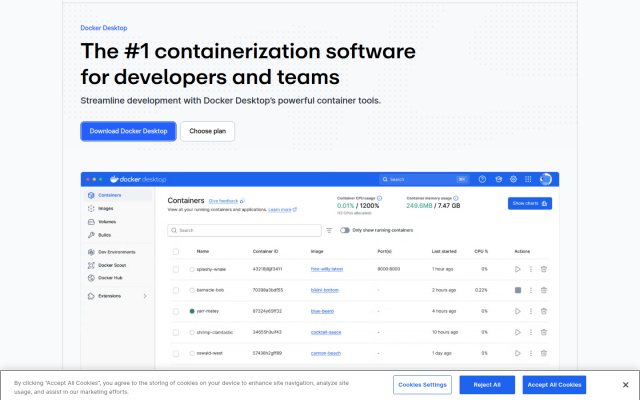
Task: Delete the splashy-whale container
Action: coord(544,269)
